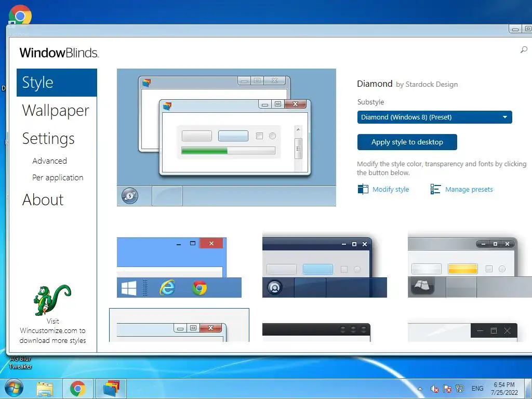Open the Windows Start orb
The height and width of the screenshot is (399, 532).
(14, 389)
